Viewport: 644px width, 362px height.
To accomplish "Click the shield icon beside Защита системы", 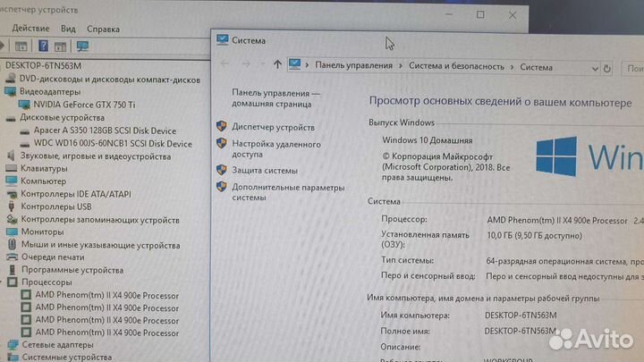I will (222, 170).
